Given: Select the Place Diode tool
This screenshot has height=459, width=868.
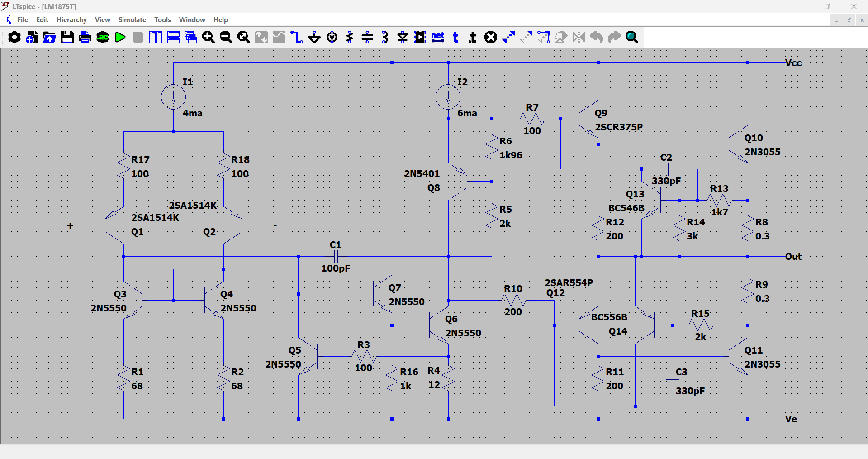Looking at the screenshot, I should [403, 37].
